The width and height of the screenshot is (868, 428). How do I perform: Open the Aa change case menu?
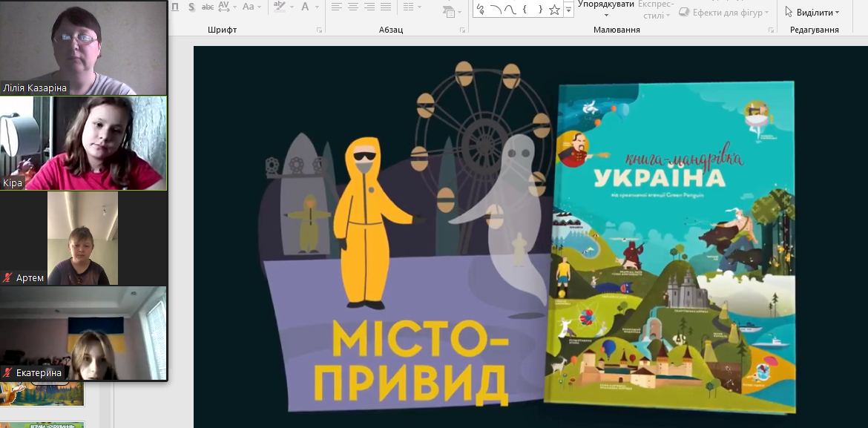(252, 7)
